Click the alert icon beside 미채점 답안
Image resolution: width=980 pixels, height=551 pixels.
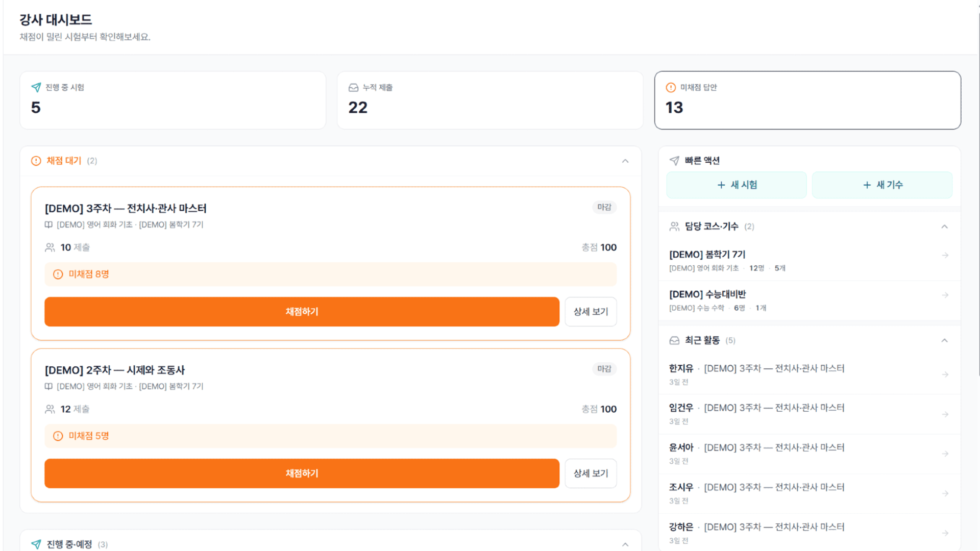671,88
